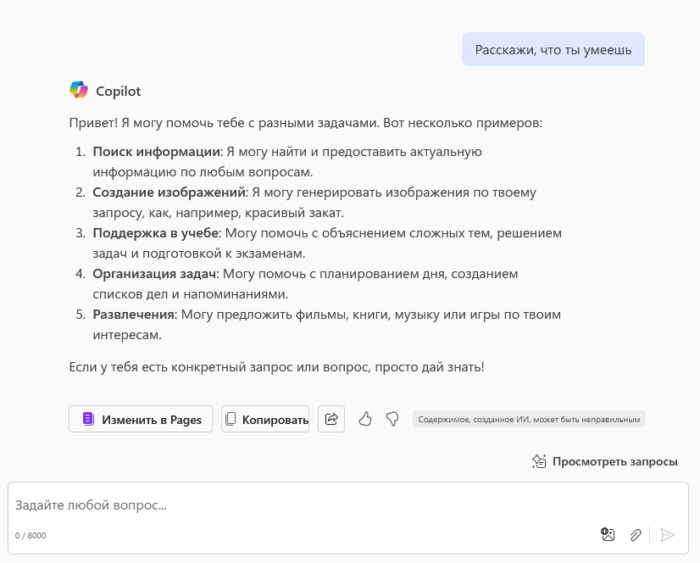Click the add image icon in input box
700x563 pixels.
608,534
